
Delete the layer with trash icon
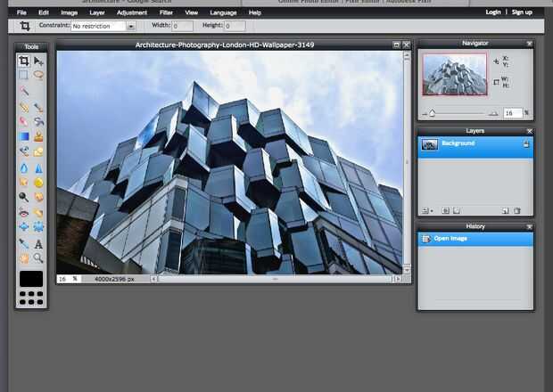(x=517, y=210)
